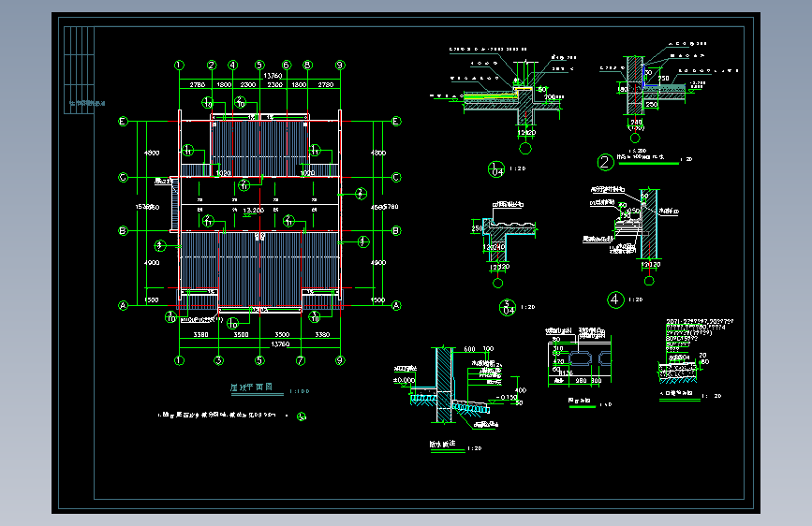
Task: Click the 1/04 detail title bubble
Action: click(496, 169)
